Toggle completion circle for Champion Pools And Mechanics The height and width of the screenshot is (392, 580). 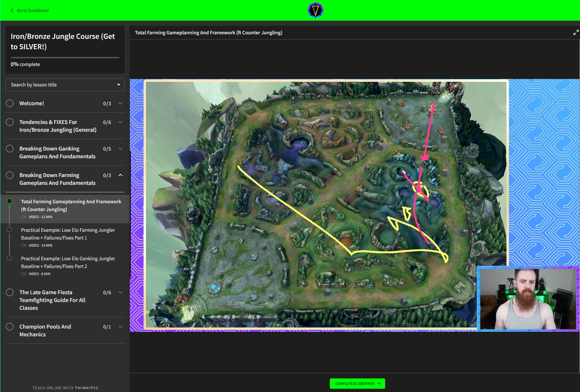(10, 327)
